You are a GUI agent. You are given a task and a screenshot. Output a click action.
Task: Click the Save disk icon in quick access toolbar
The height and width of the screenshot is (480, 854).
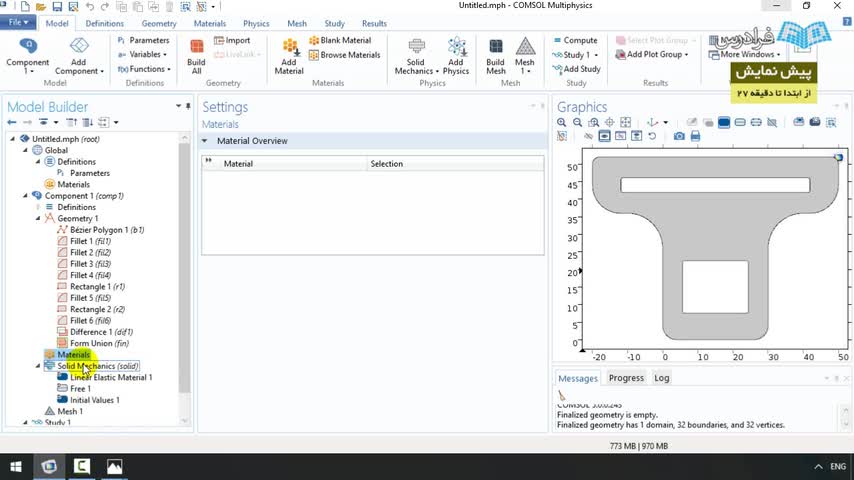click(57, 7)
